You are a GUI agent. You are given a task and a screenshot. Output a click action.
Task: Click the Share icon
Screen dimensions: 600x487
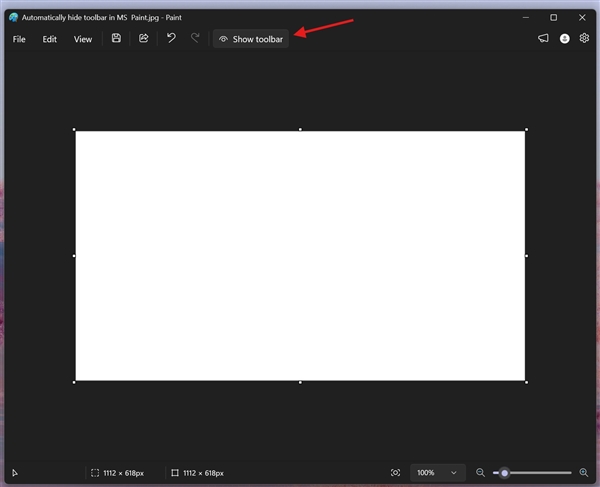point(144,39)
